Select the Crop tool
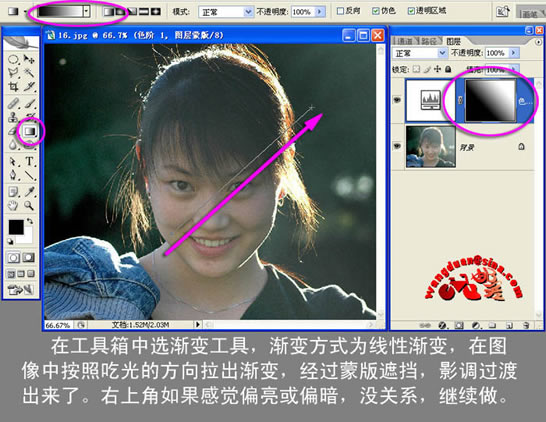Viewport: 546px width, 422px height. click(14, 86)
